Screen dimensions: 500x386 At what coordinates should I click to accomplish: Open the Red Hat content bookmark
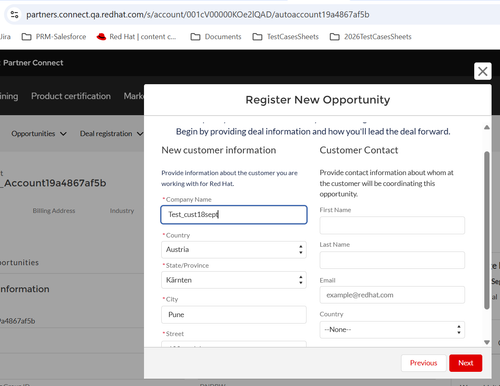tap(136, 37)
